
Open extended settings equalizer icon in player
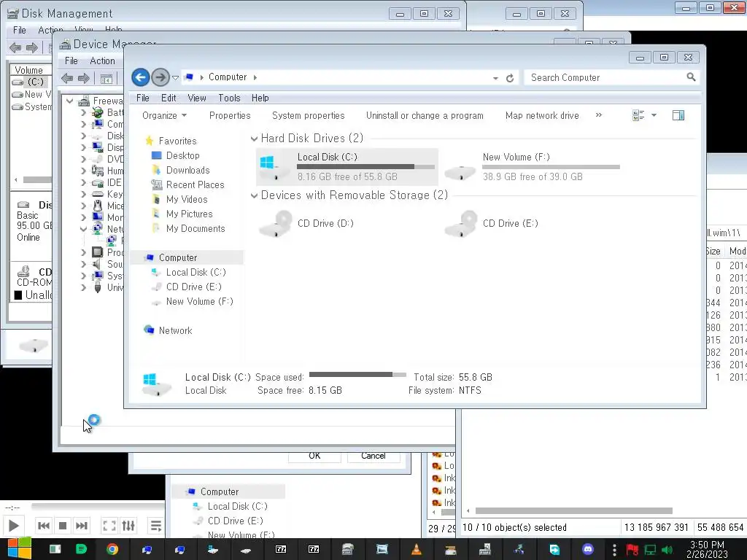pyautogui.click(x=128, y=526)
